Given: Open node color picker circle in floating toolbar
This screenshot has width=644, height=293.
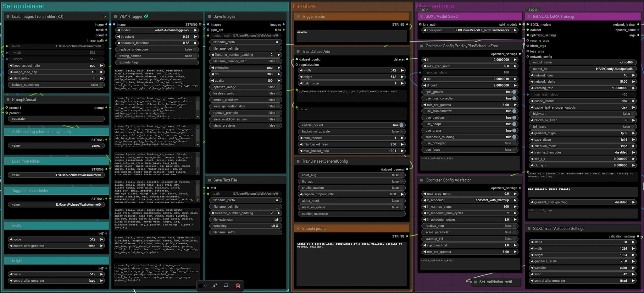Looking at the screenshot, I should point(201,286).
